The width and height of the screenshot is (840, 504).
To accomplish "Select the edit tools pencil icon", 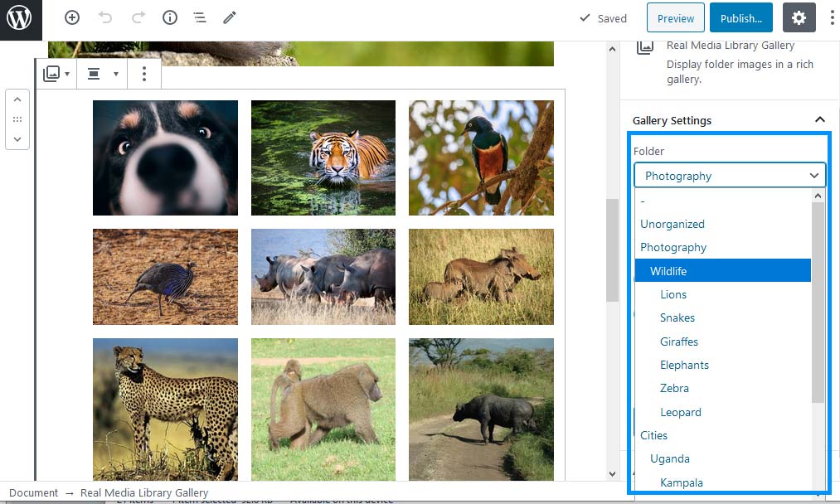I will pos(230,17).
